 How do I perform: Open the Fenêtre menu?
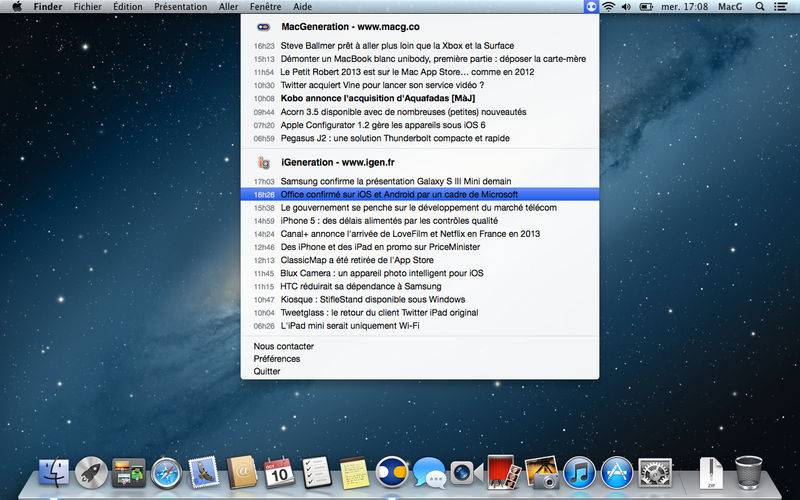pyautogui.click(x=265, y=7)
